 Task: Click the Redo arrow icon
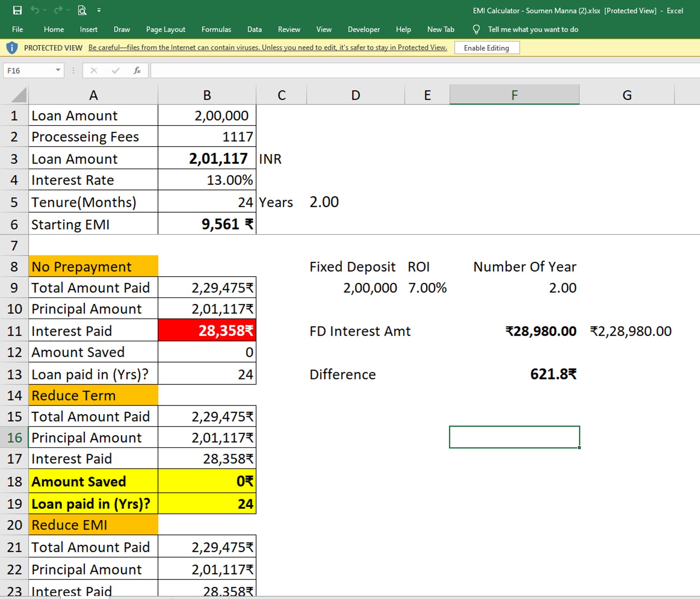tap(58, 10)
